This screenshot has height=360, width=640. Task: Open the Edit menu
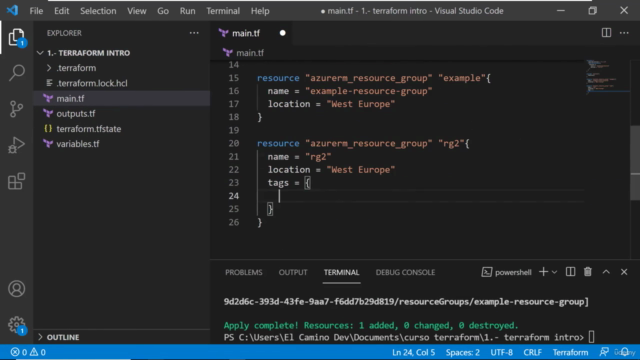pyautogui.click(x=62, y=11)
